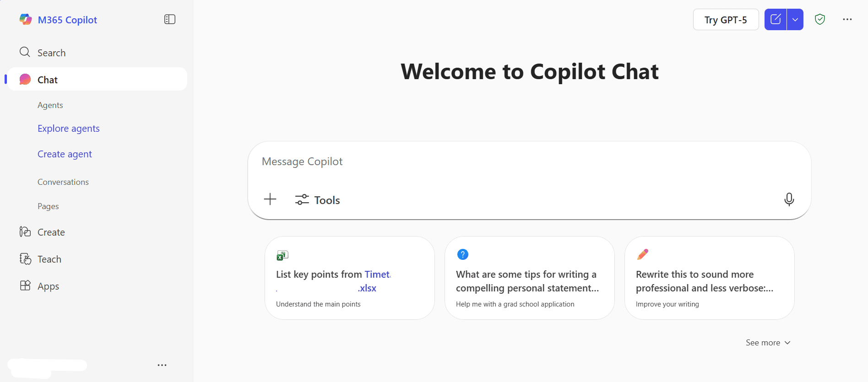Click the green shield protection icon

(x=820, y=19)
